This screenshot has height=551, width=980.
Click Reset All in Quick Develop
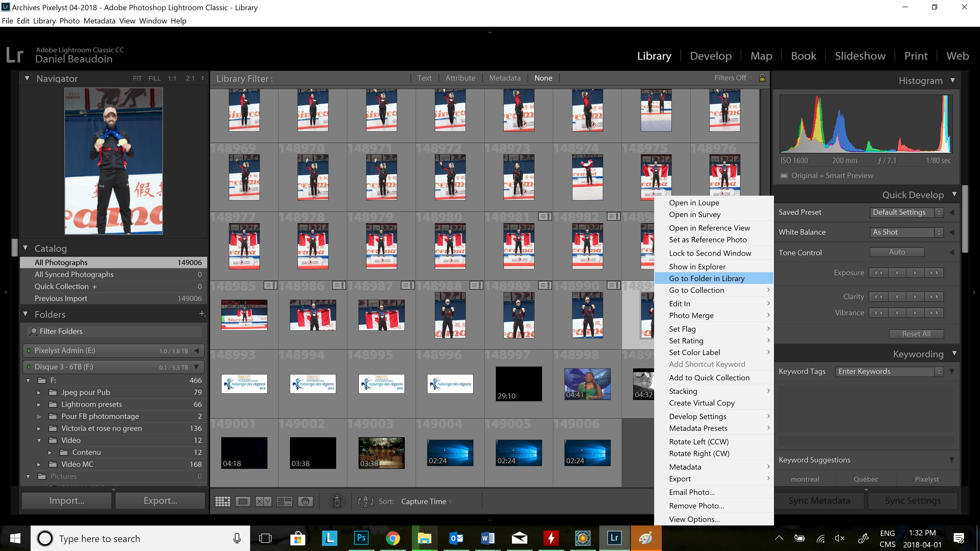pos(916,334)
